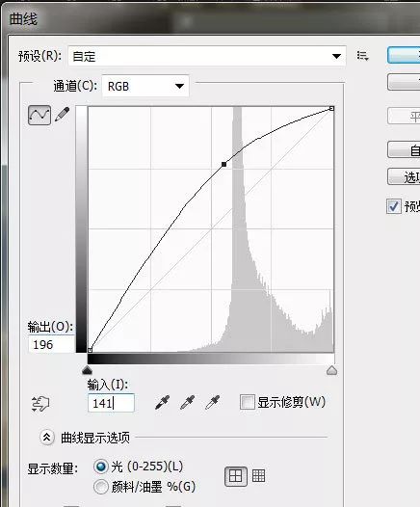Choose the detailed 10x10 grid icon

(258, 476)
